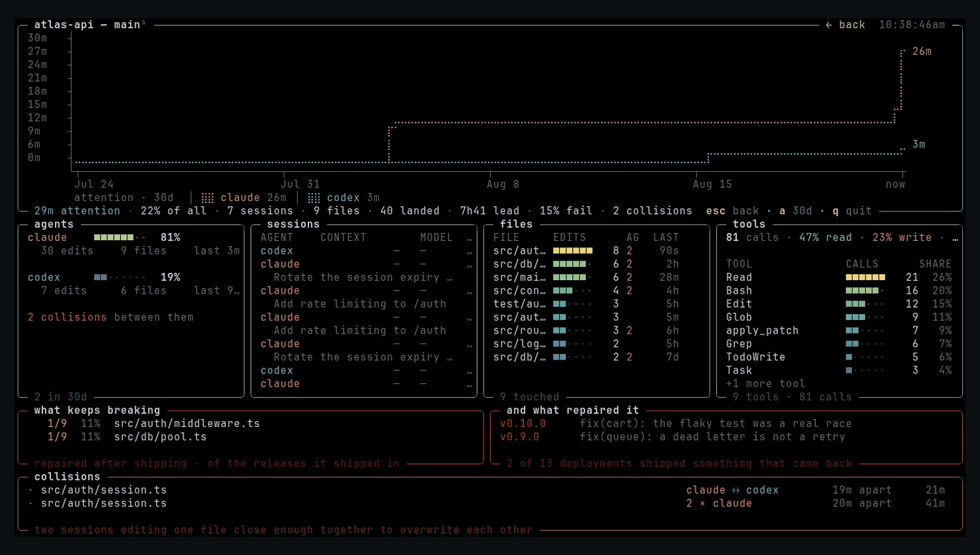
Task: Select the src/db file edited 2h ago
Action: (x=586, y=264)
